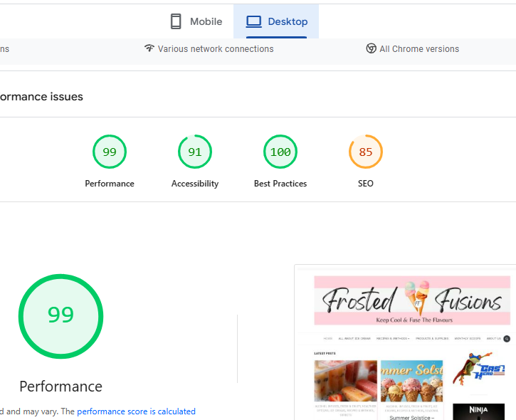The width and height of the screenshot is (516, 420).
Task: Click the popsicles post thumbnail
Action: (x=345, y=381)
